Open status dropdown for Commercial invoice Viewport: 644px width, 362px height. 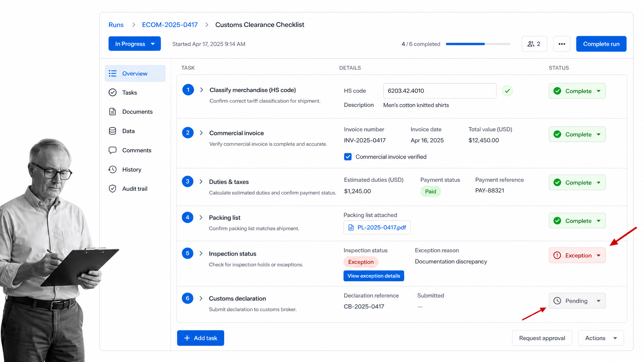(577, 134)
